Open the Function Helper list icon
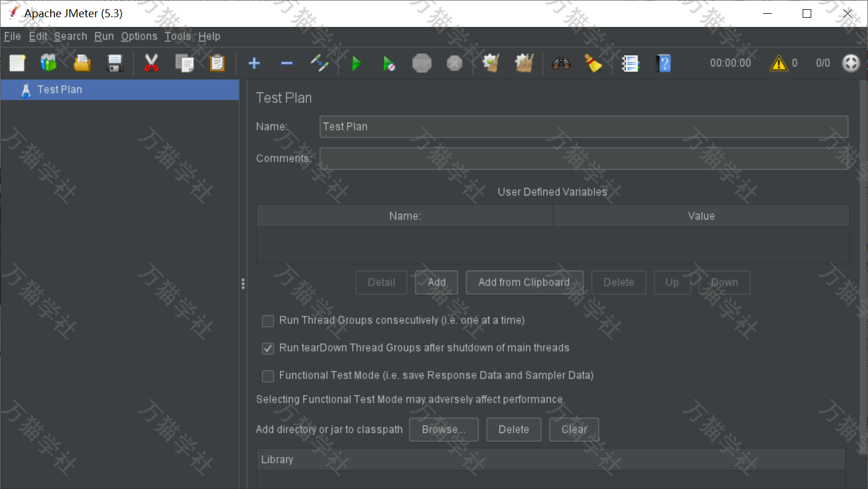The image size is (868, 489). 630,63
